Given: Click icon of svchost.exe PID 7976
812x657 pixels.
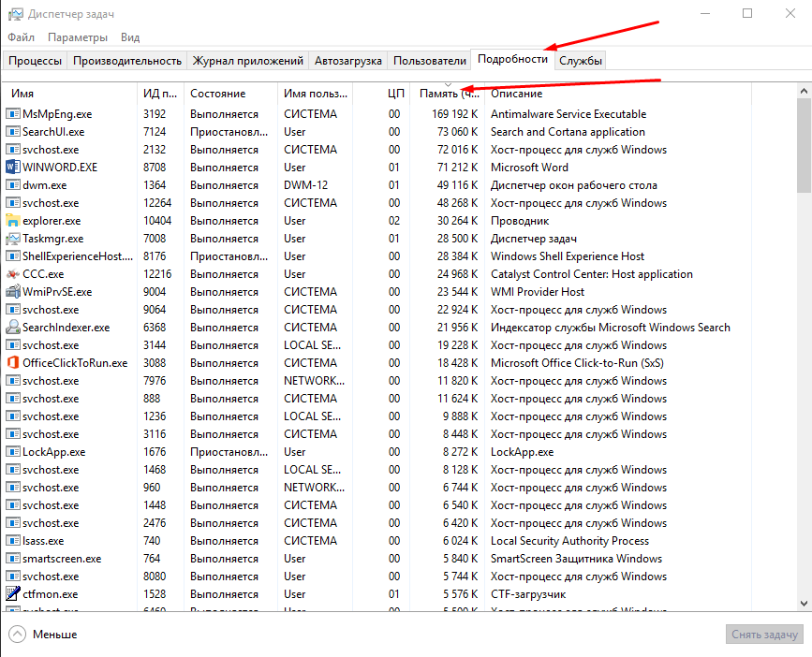Looking at the screenshot, I should click(13, 380).
